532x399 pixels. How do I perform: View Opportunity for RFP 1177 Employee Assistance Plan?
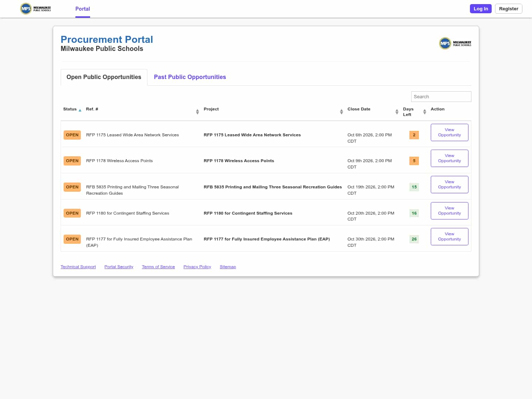[x=450, y=236]
